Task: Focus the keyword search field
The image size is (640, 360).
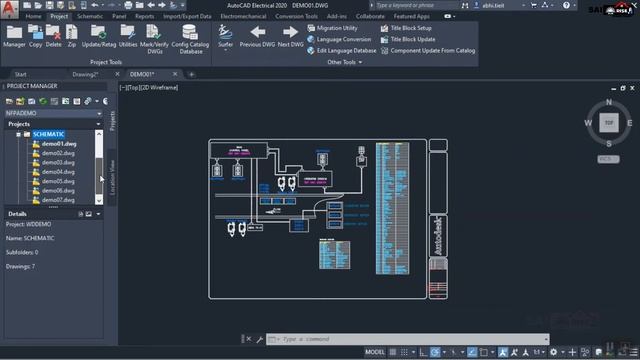Action: tap(416, 5)
